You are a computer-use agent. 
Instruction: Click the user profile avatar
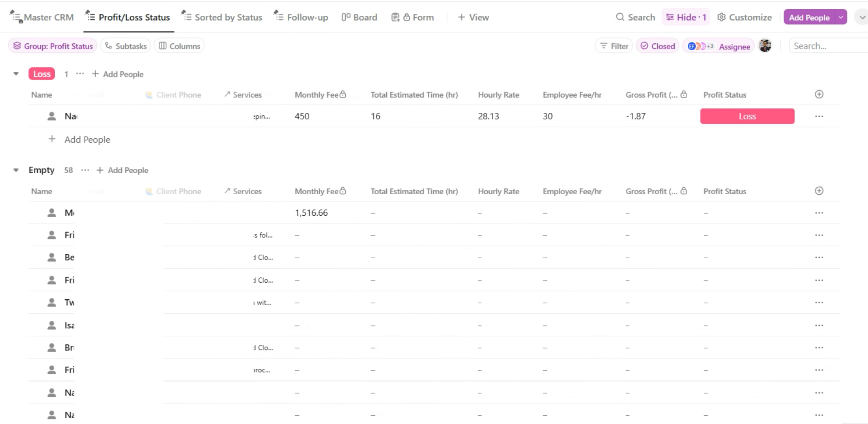(x=765, y=46)
